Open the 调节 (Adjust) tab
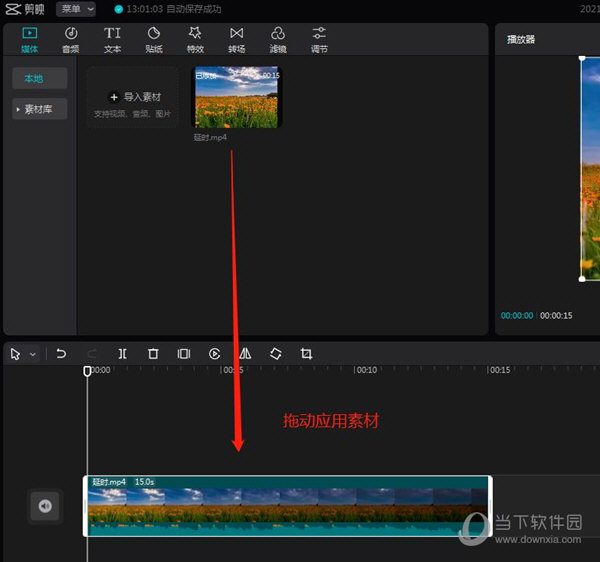This screenshot has width=600, height=562. click(x=319, y=40)
